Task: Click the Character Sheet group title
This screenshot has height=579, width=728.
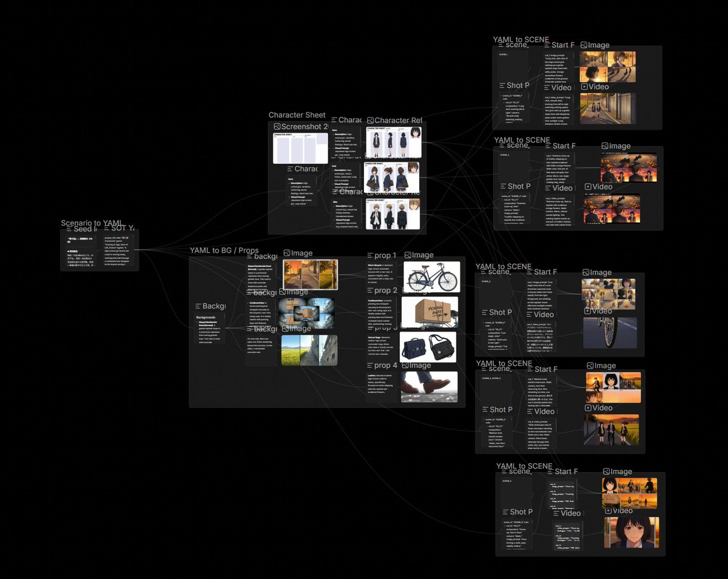Action: click(x=297, y=115)
